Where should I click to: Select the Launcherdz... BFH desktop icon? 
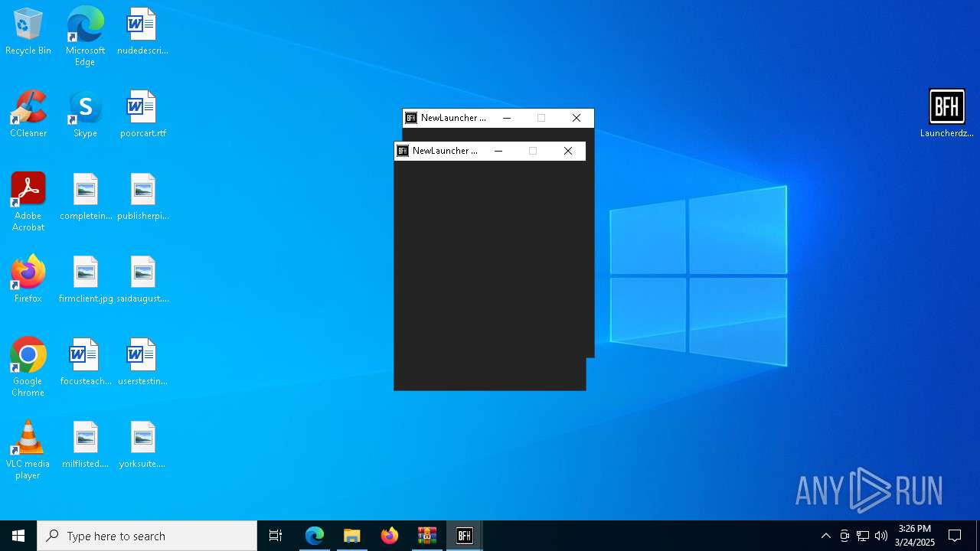pos(947,113)
